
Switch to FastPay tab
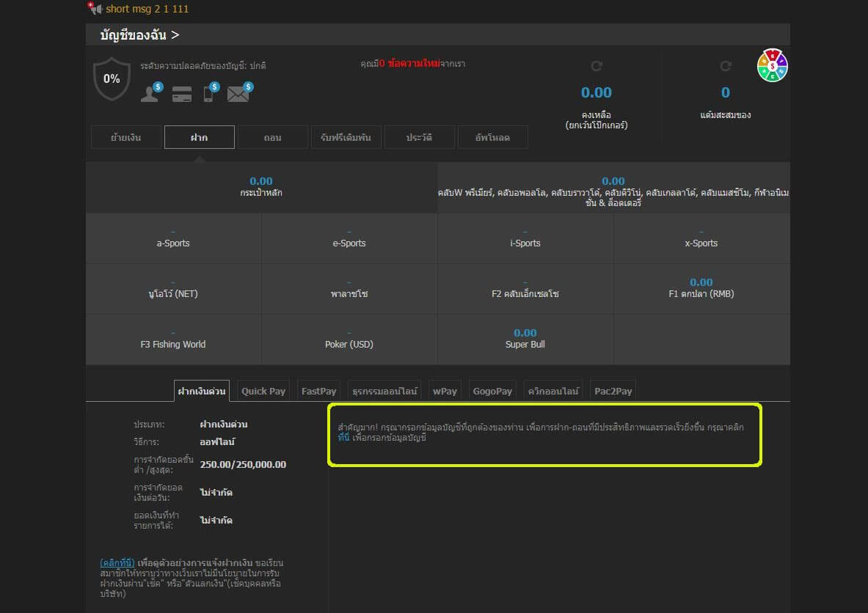tap(319, 391)
